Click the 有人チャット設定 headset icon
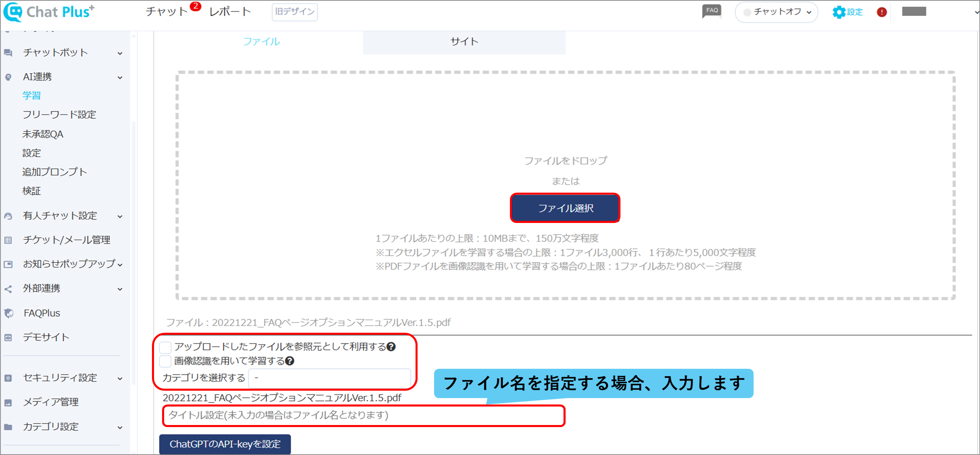The width and height of the screenshot is (980, 455). tap(8, 216)
